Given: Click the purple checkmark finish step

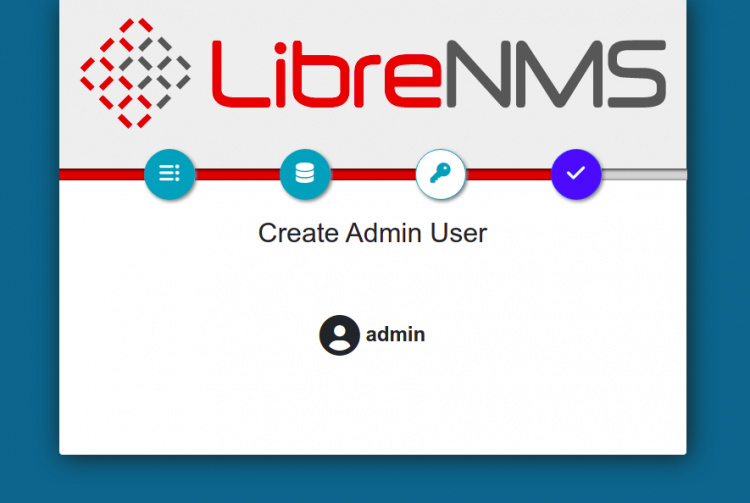Looking at the screenshot, I should (576, 174).
